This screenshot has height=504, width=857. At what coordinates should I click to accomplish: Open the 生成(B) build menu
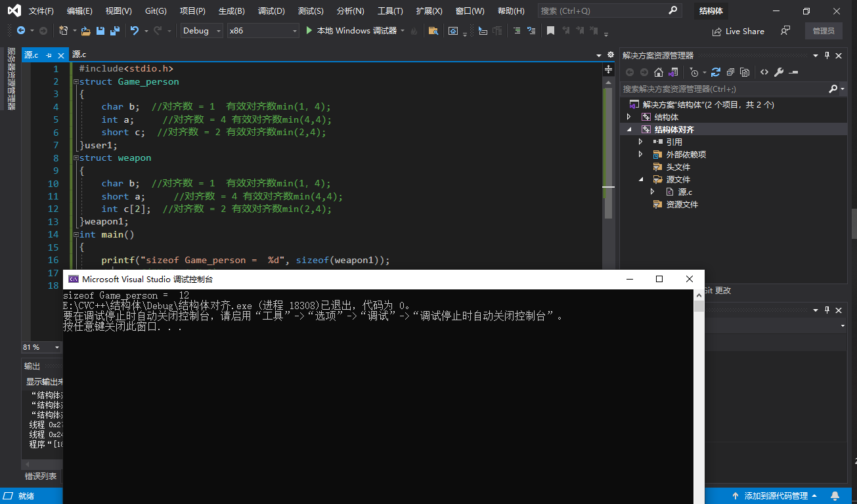pyautogui.click(x=232, y=11)
